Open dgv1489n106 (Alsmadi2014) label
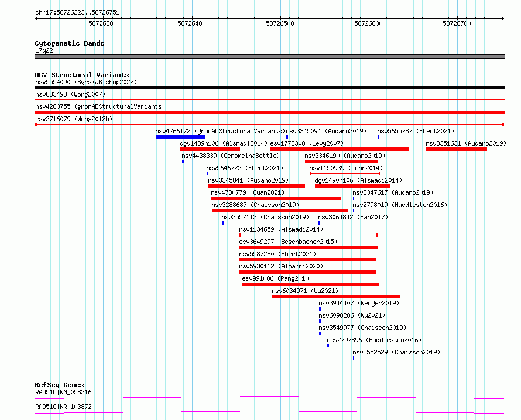The width and height of the screenshot is (521, 420). 224,143
